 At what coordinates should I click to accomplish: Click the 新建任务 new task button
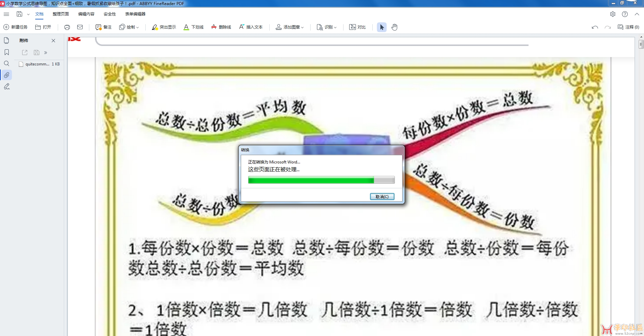15,27
